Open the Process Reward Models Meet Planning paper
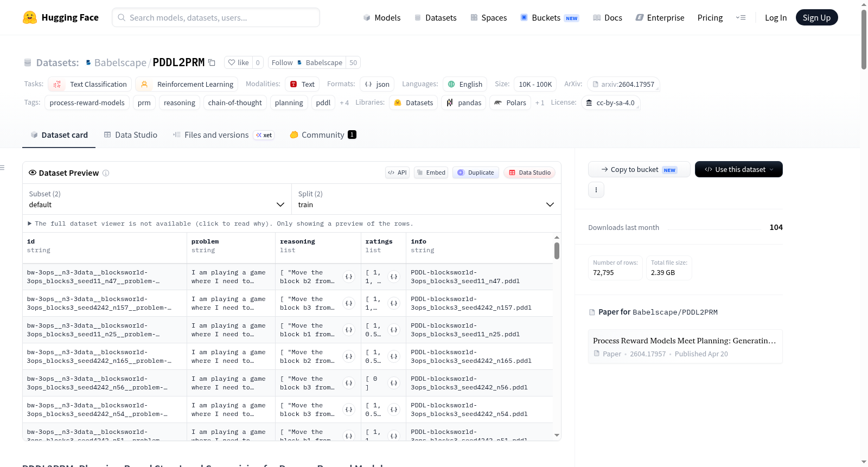The height and width of the screenshot is (467, 868). pyautogui.click(x=685, y=347)
